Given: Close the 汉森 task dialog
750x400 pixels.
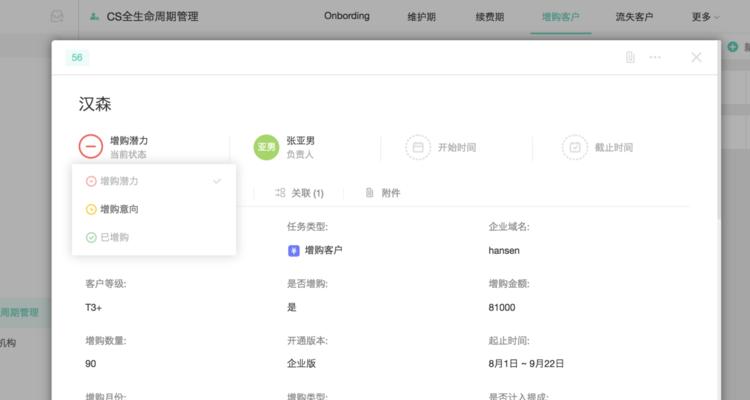Looking at the screenshot, I should (x=696, y=57).
